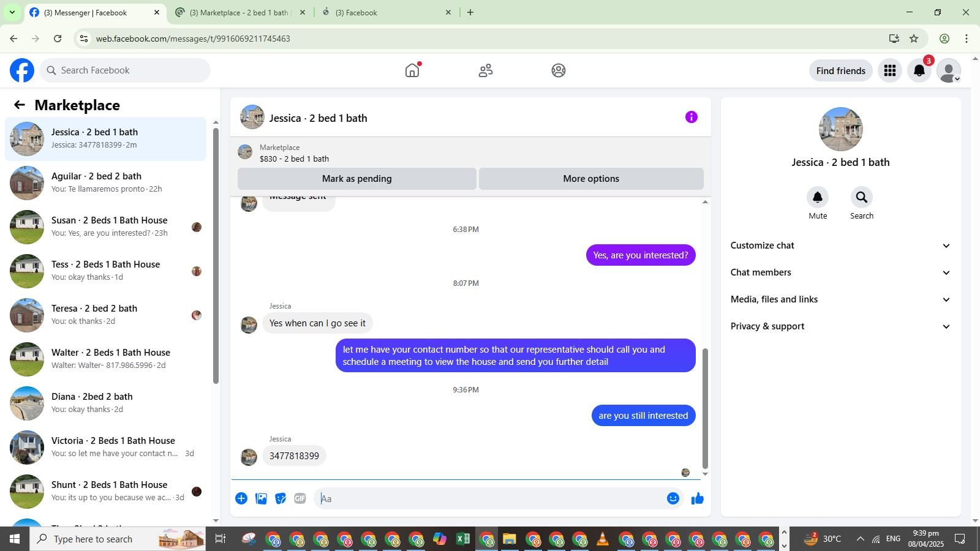This screenshot has height=551, width=980.
Task: Open the emoji picker in message box
Action: [673, 498]
